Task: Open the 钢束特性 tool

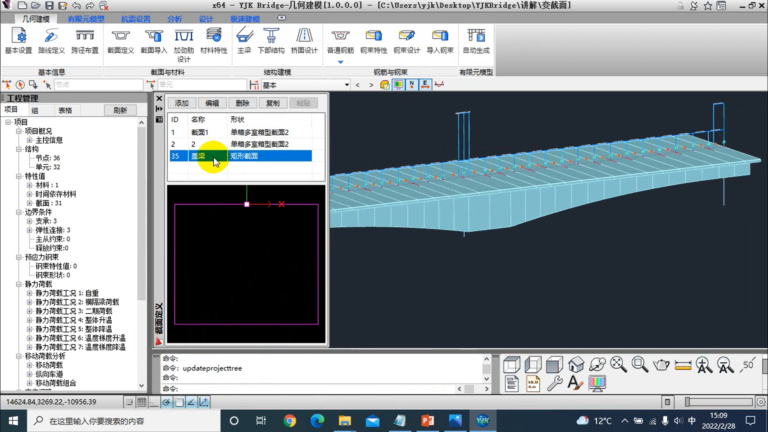Action: [x=374, y=41]
